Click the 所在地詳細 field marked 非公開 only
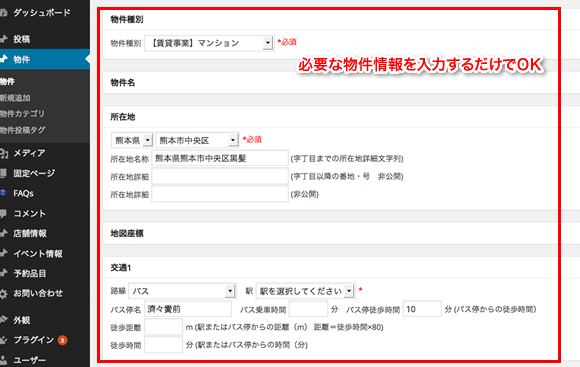580x367 pixels. (220, 194)
